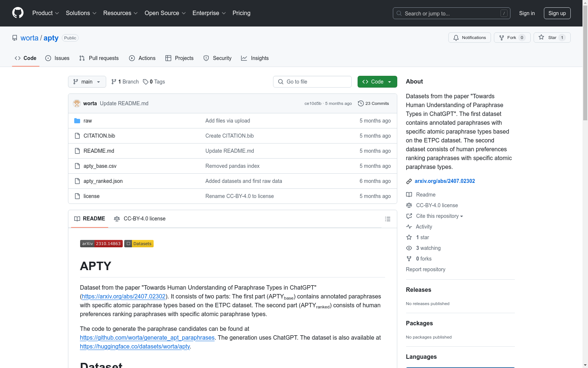Screen dimensions: 588x368
Task: Open the Projects tab
Action: click(x=179, y=58)
